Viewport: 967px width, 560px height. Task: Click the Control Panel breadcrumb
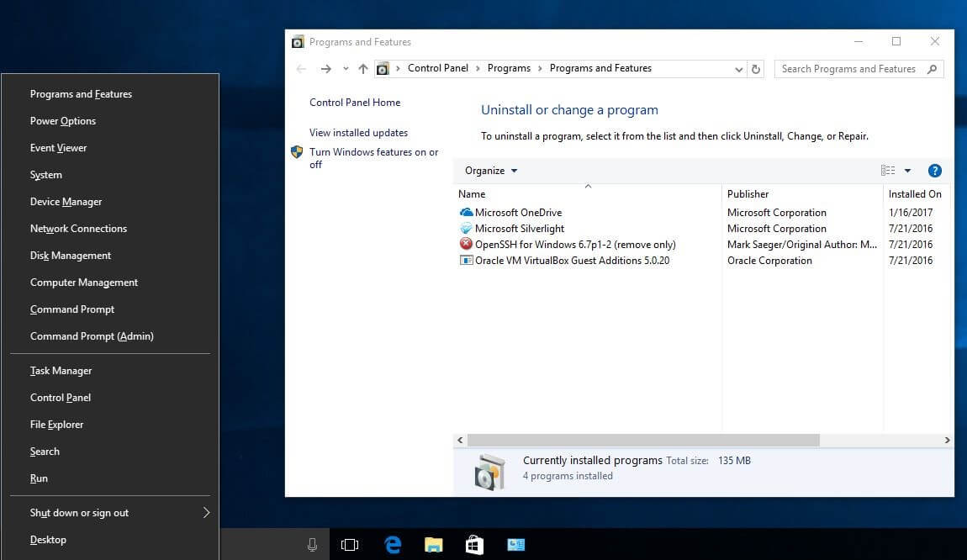pos(438,68)
